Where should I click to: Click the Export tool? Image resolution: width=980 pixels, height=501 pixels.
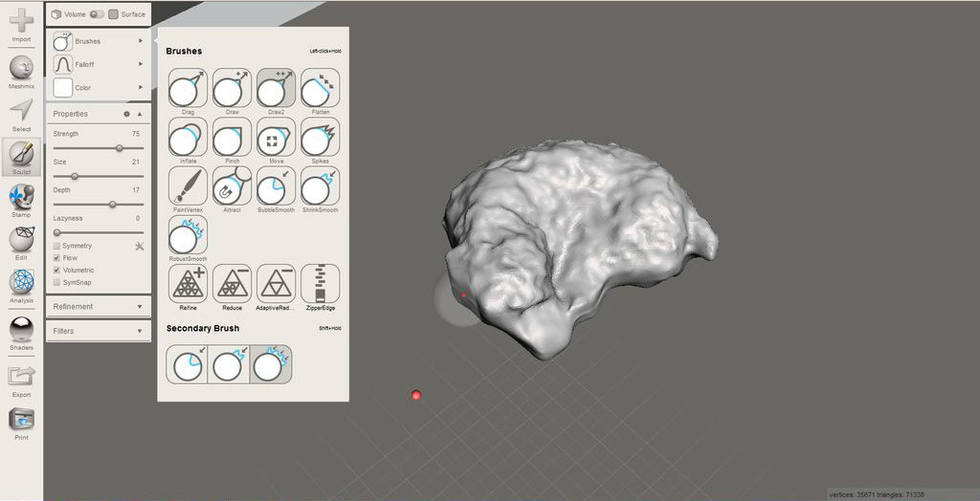21,381
